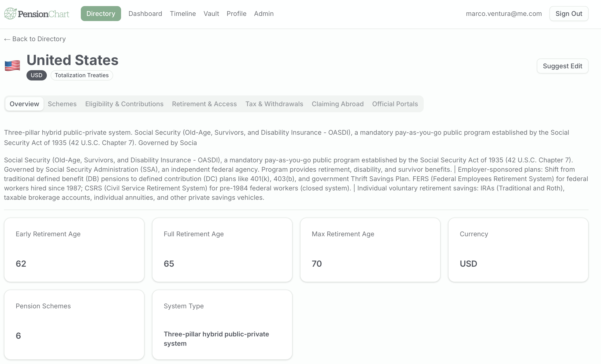Click the Totalization Treaties tag
This screenshot has width=601, height=364.
tap(82, 75)
